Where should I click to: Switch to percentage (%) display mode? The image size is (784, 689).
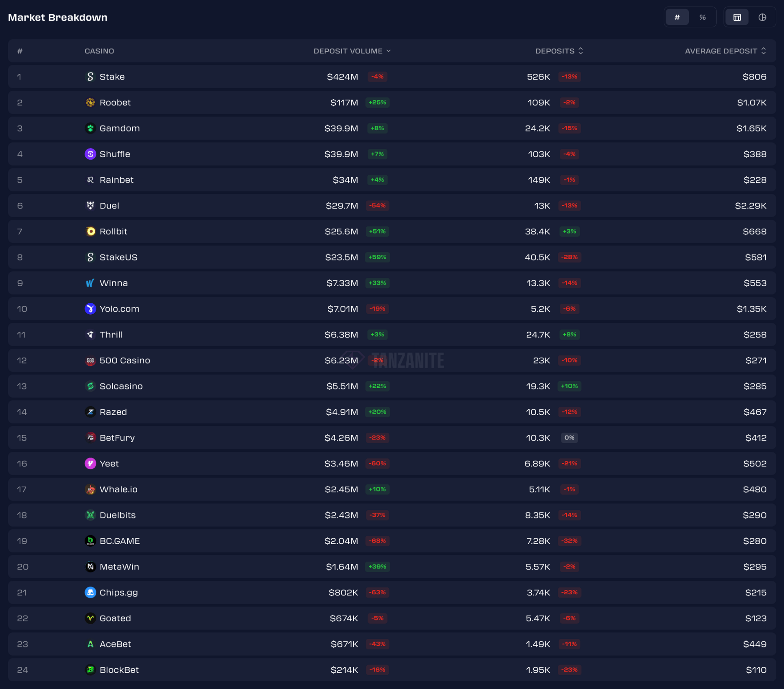click(702, 17)
